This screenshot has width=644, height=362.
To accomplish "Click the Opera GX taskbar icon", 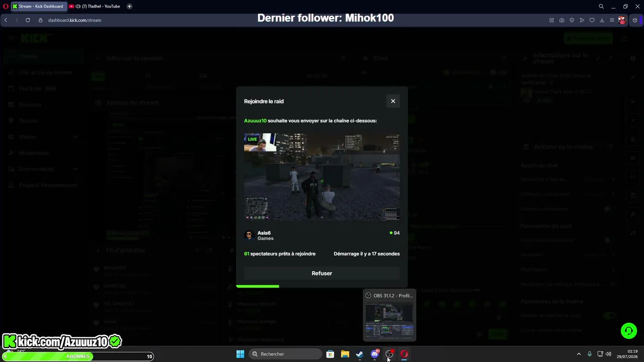I will tap(404, 354).
